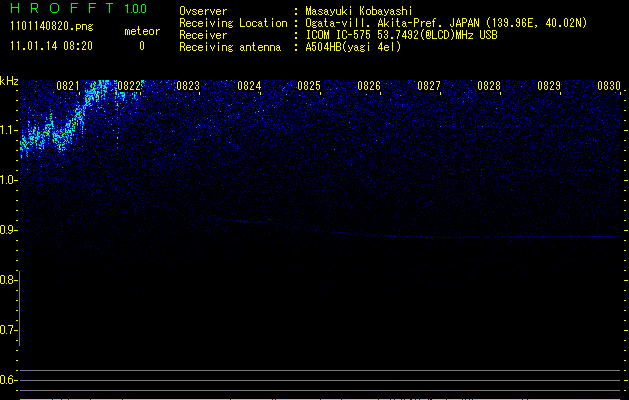
Task: Select the Ogata-vill. Akita-Pref. JAPAN location text
Action: click(x=446, y=23)
